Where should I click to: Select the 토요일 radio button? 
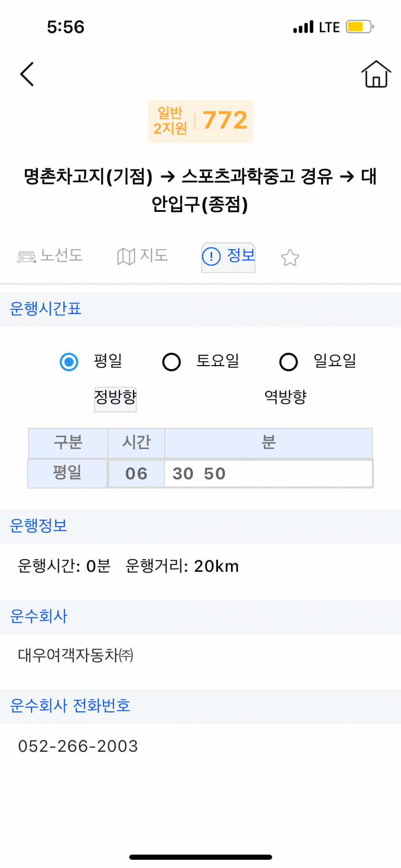(171, 362)
